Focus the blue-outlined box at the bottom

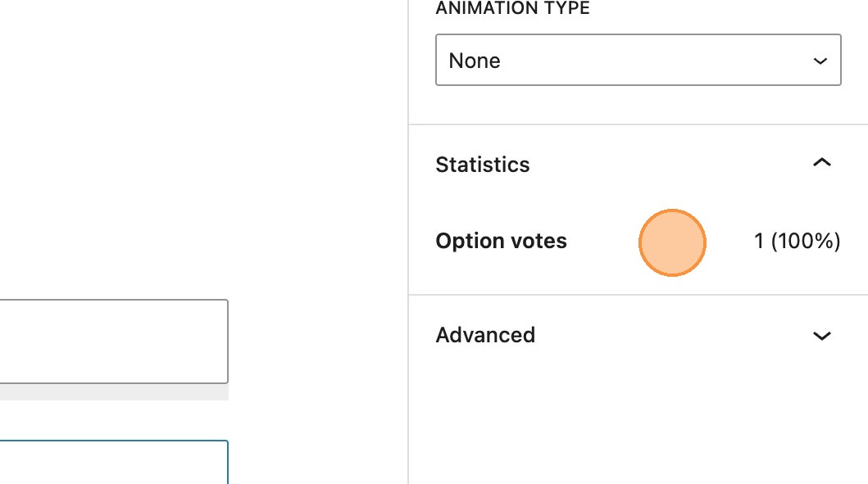point(113,463)
